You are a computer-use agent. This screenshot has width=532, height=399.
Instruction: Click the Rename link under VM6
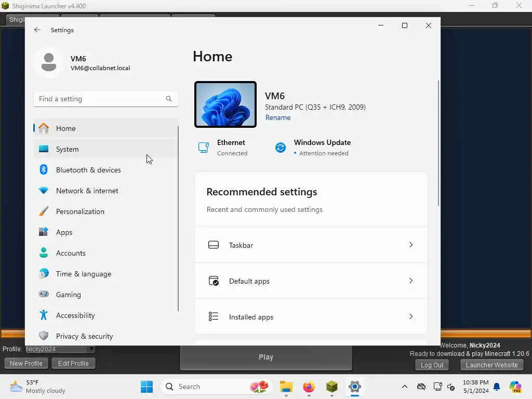278,117
